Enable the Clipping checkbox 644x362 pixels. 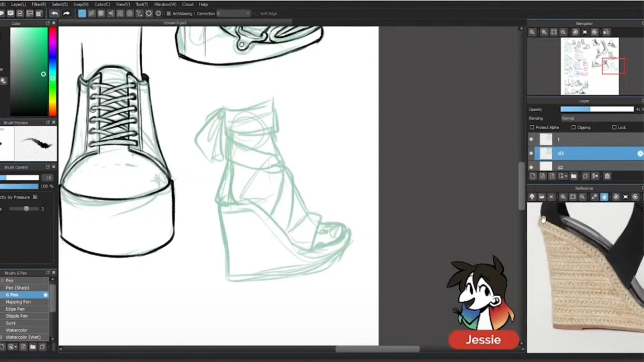pyautogui.click(x=573, y=128)
